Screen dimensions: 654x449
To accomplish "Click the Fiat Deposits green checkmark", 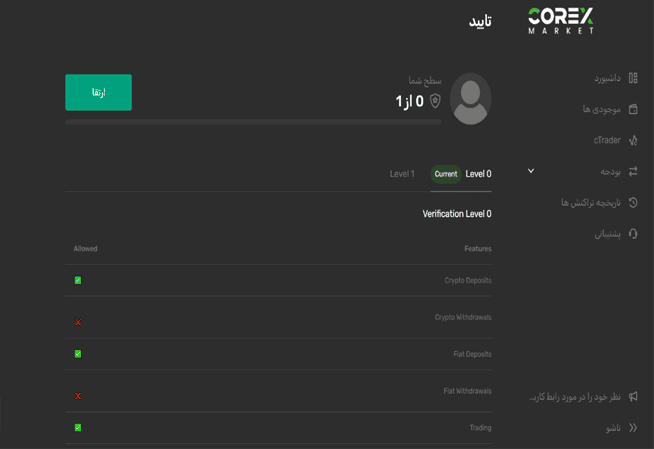I will (x=78, y=354).
